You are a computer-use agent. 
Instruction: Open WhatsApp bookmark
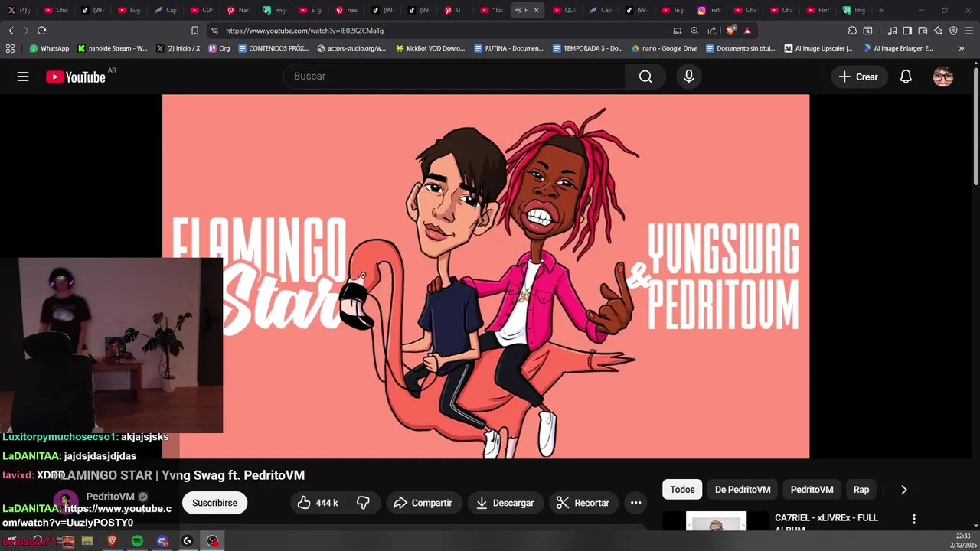[49, 48]
